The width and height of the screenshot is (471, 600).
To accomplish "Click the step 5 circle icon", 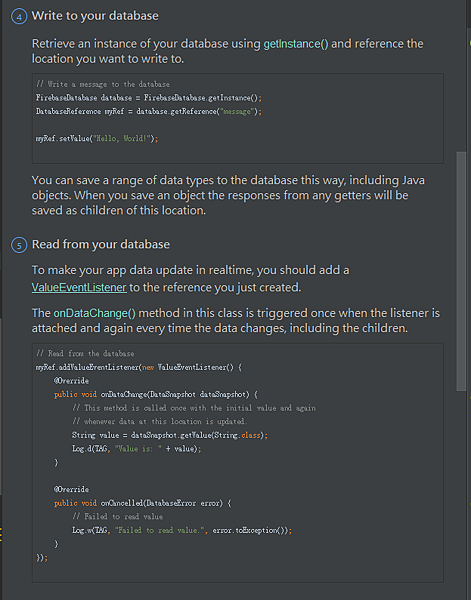I will coord(19,245).
